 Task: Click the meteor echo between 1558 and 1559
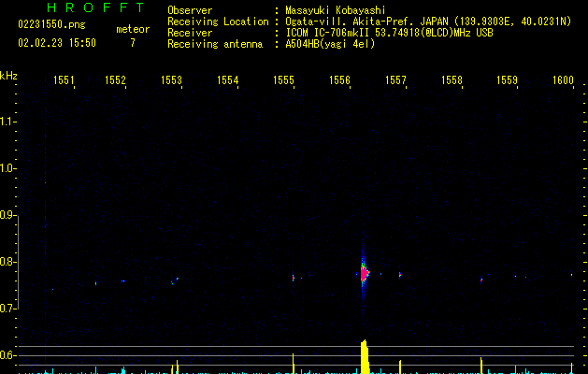481,280
